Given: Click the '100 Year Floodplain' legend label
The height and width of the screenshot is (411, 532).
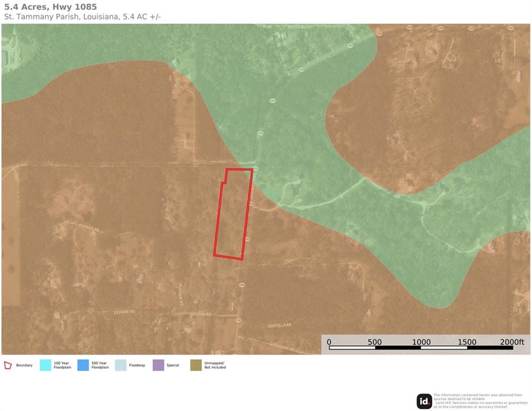Looking at the screenshot, I should tap(63, 366).
